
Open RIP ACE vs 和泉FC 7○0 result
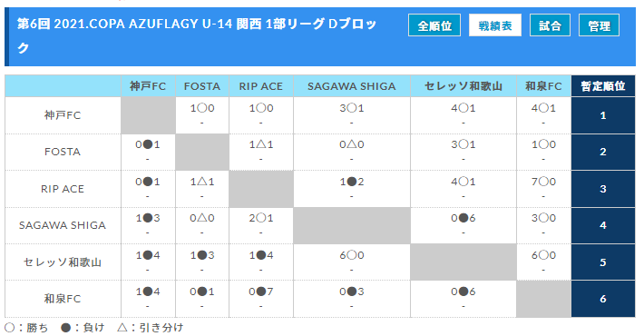(543, 182)
